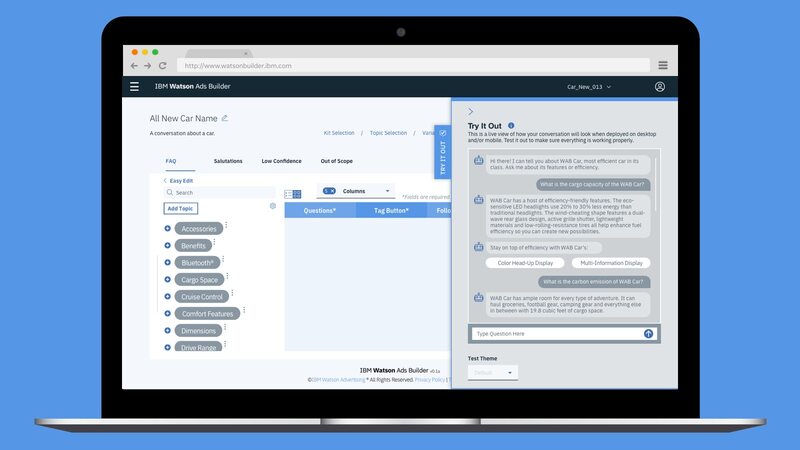Select the Accessories topic pill
Screen dimensions: 800x450
(x=199, y=229)
